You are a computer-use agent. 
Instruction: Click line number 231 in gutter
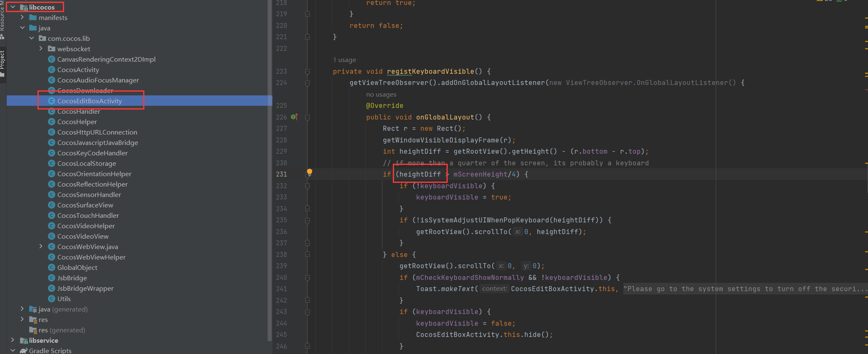point(281,174)
